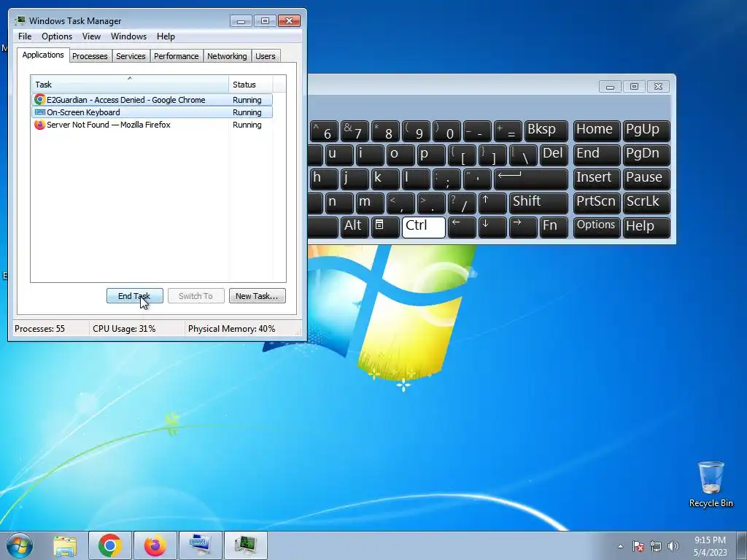The width and height of the screenshot is (747, 560).
Task: Click the Bksp key
Action: coord(546,131)
